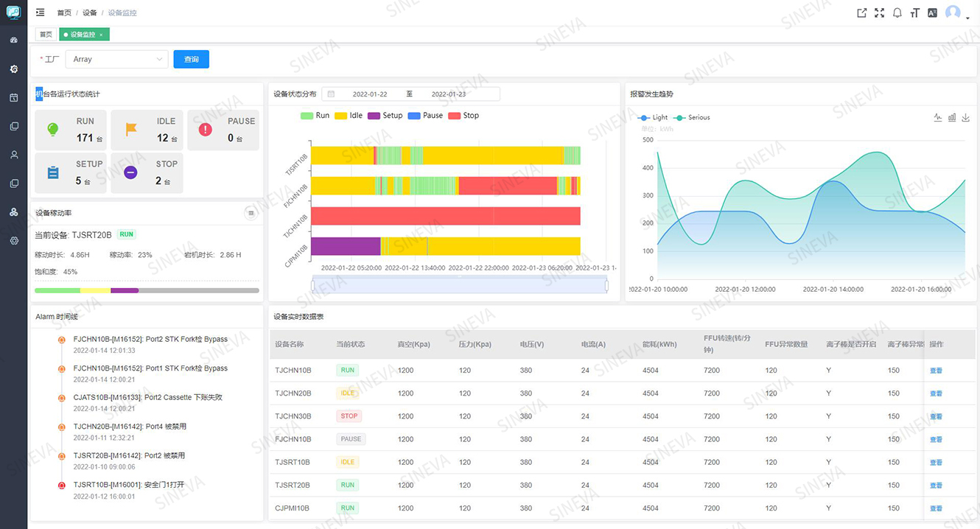Click the TJSRT10B device name cell

coord(293,463)
